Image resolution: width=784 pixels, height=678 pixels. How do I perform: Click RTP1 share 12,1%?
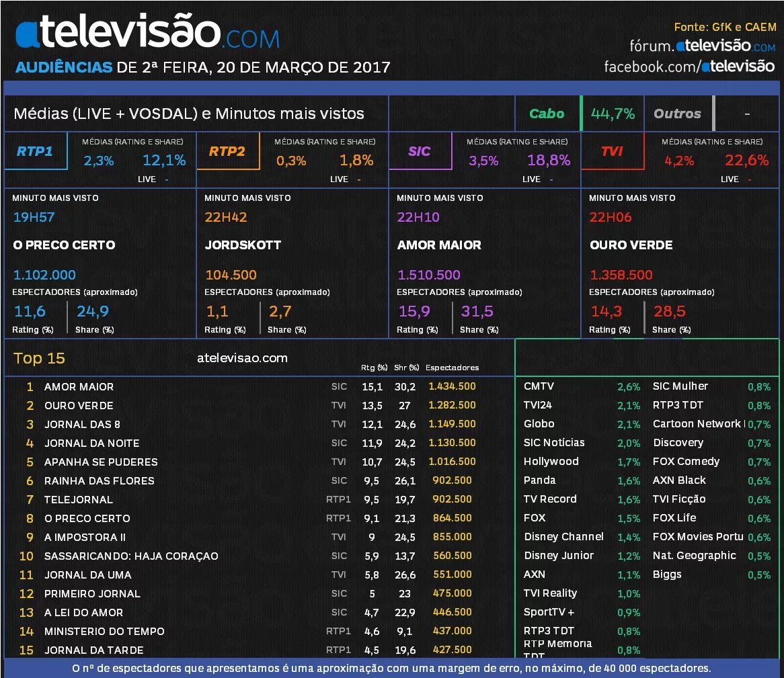point(164,161)
